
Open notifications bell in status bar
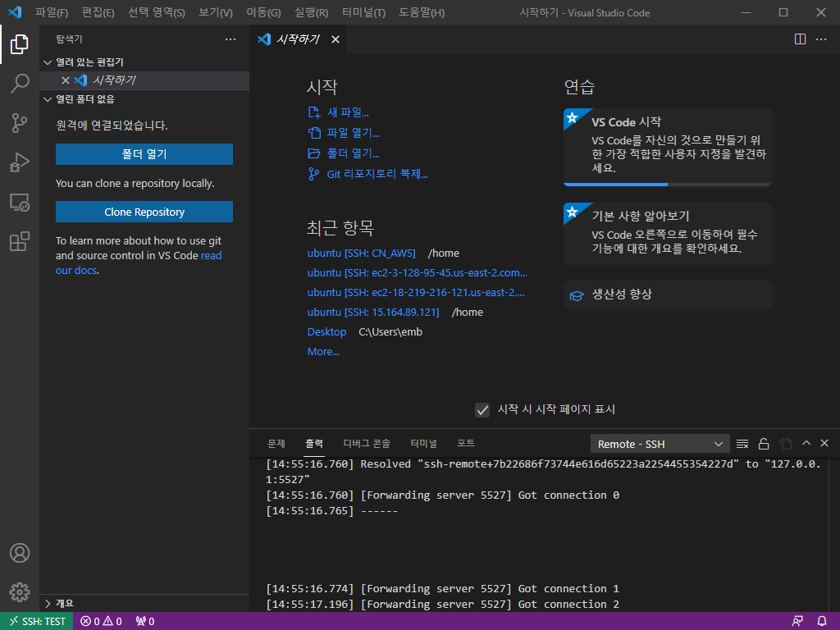(822, 622)
